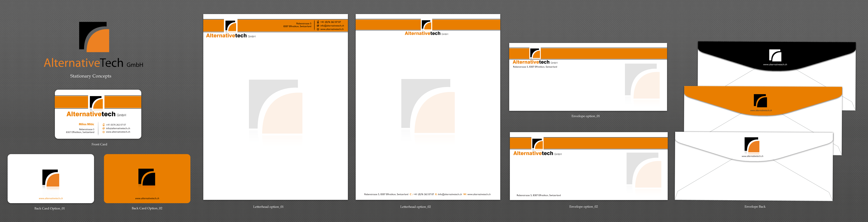868x222 pixels.
Task: Click the faded watermark logo on Letterhead option_02
Action: [x=428, y=106]
